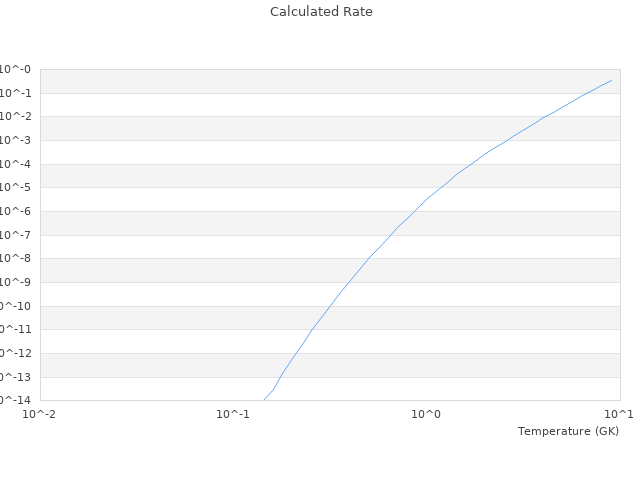Screen dimensions: 640x480
Task: Click the 10^-3 vertical axis tick label
Action: (x=16, y=141)
